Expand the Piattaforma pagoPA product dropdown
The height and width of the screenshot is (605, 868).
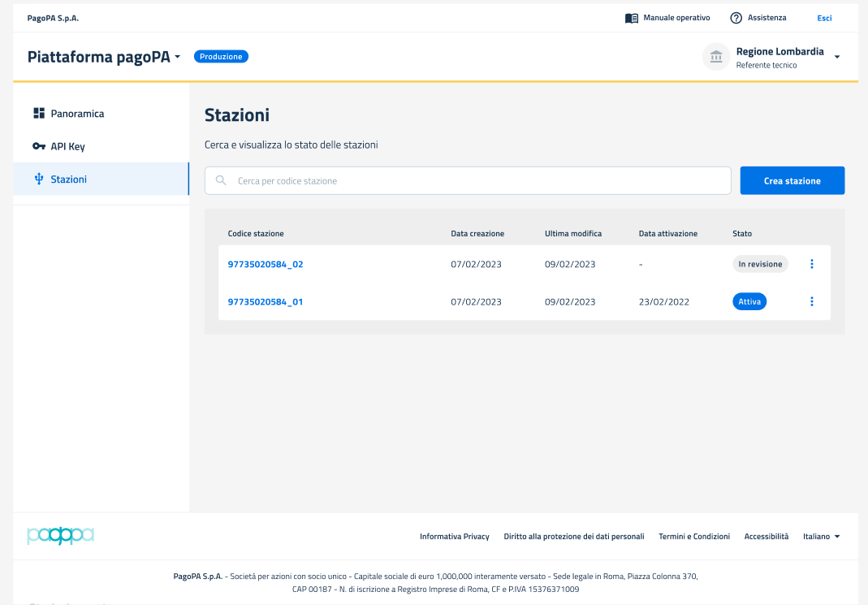tap(177, 58)
